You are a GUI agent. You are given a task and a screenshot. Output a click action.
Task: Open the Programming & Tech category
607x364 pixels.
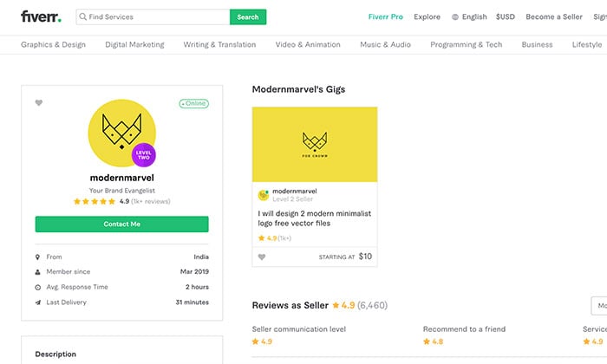(467, 44)
